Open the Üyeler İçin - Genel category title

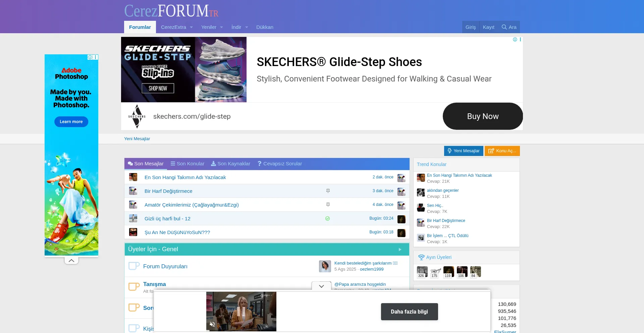coord(153,249)
